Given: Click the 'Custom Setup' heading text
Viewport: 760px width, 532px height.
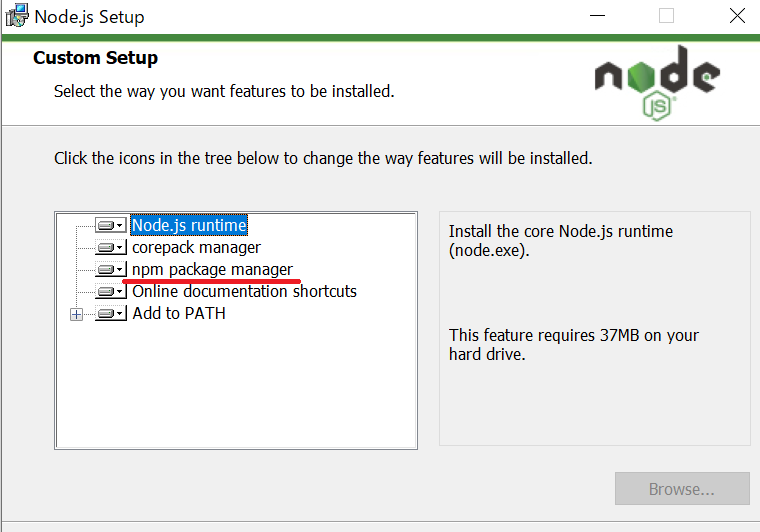Looking at the screenshot, I should [95, 58].
